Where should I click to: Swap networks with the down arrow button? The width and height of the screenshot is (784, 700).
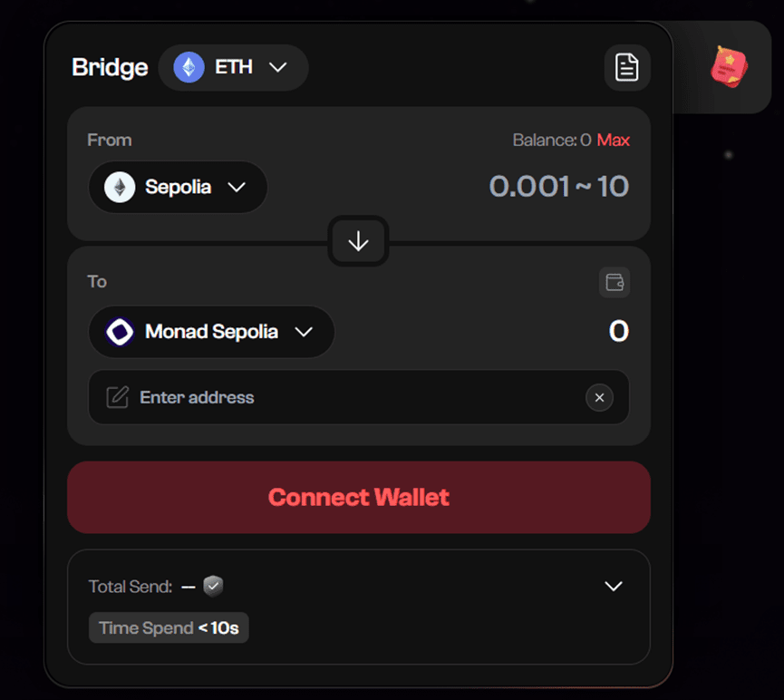pyautogui.click(x=358, y=241)
